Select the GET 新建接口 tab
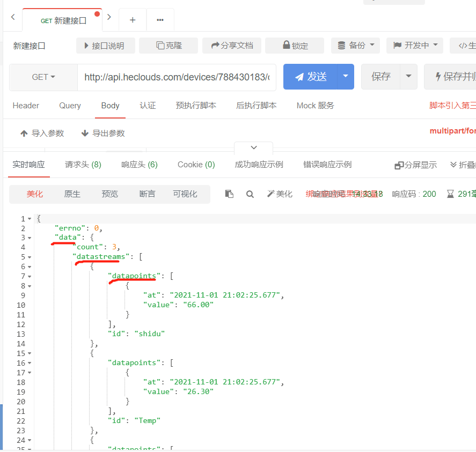Viewport: 476px width, 452px height. [x=63, y=20]
